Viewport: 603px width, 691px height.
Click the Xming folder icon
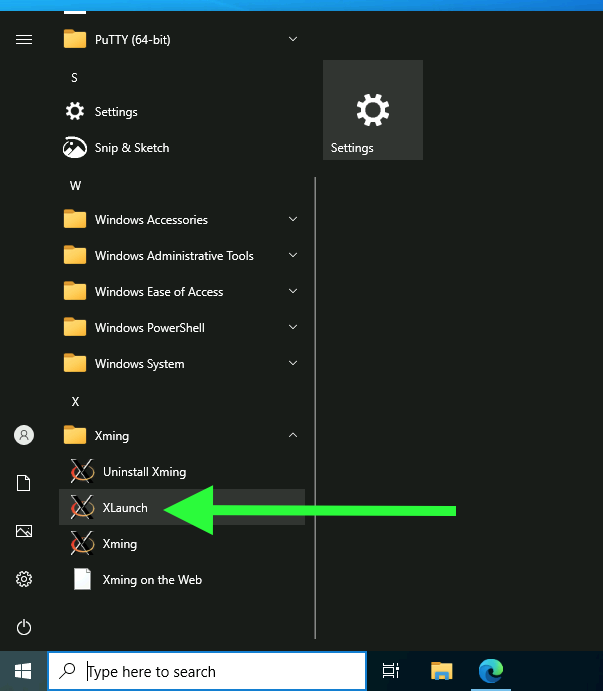74,435
